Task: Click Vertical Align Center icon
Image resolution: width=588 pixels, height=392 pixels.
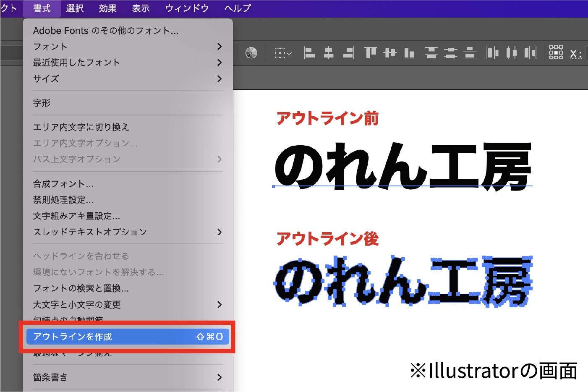Action: (390, 53)
